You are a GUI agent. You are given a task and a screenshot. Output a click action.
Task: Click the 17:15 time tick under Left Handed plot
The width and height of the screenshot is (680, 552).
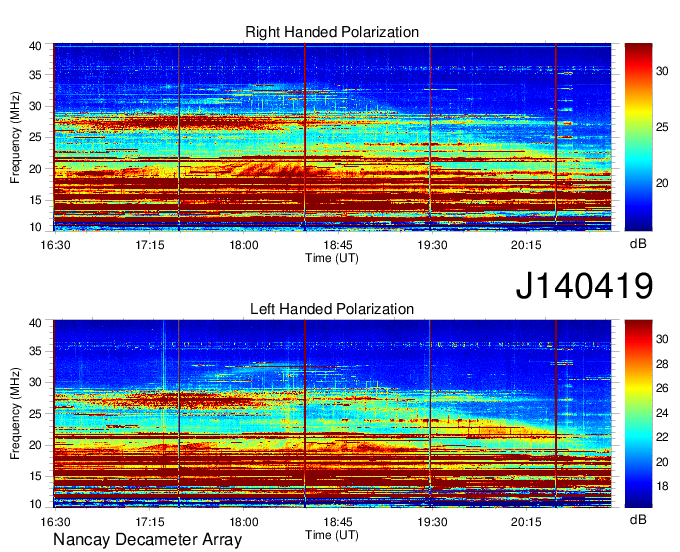pyautogui.click(x=150, y=522)
